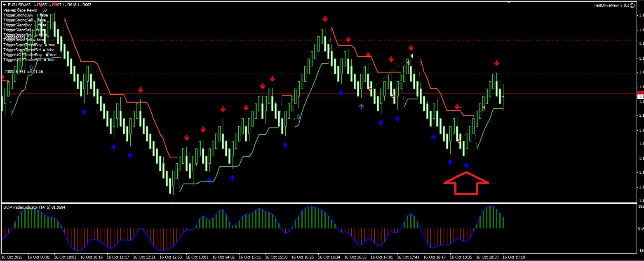The height and width of the screenshot is (261, 644).
Task: Click the TriggerUOPTraderSell = true text
Action: point(28,59)
